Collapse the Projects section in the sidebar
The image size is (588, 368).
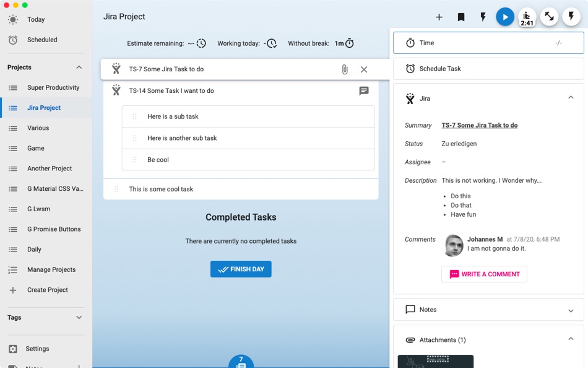[x=79, y=67]
